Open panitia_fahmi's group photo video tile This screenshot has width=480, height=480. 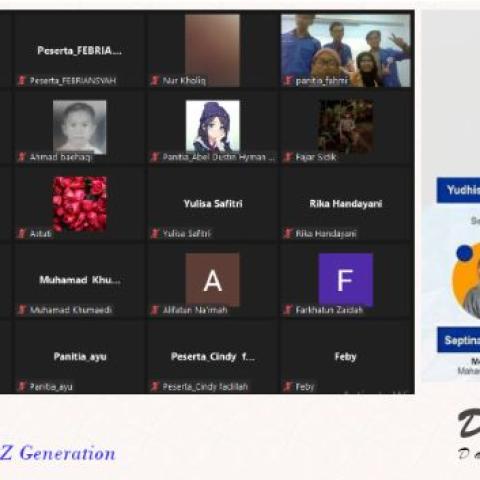click(x=346, y=50)
